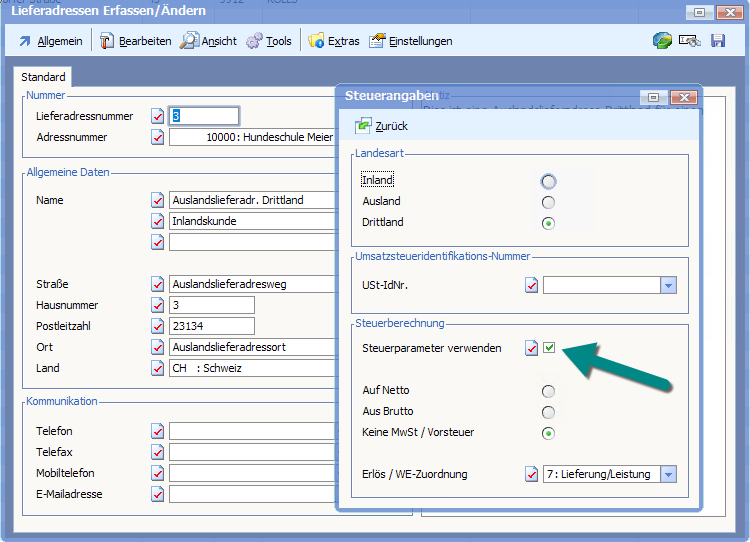Open the Erlös / WE-Zuordnung dropdown
This screenshot has width=750, height=542.
tap(668, 474)
